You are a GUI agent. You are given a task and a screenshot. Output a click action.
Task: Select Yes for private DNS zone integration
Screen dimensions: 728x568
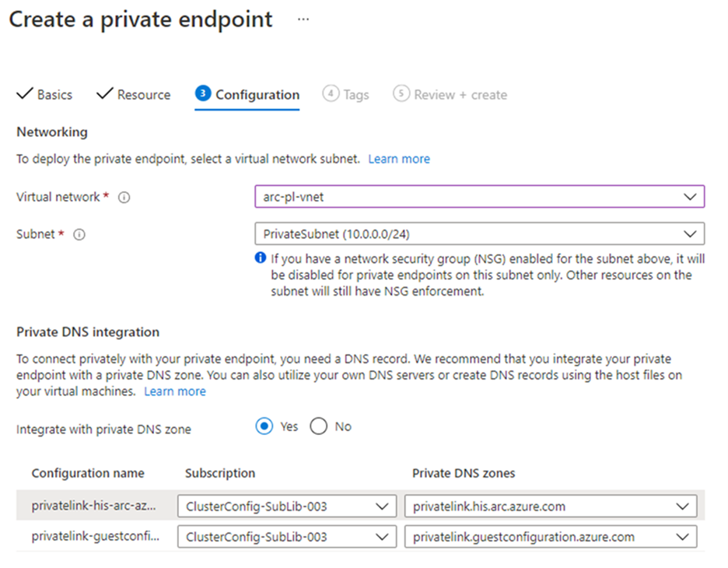click(x=265, y=426)
